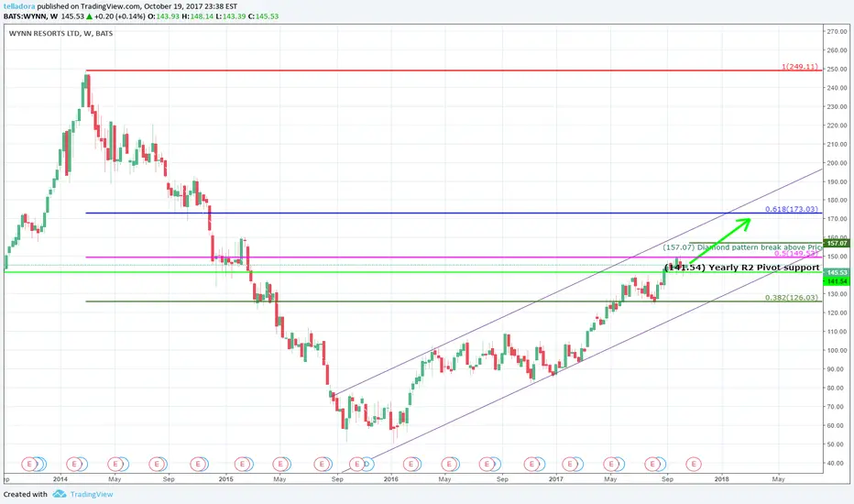The image size is (854, 504).
Task: Click the 2016 label on time axis
Action: 390,479
